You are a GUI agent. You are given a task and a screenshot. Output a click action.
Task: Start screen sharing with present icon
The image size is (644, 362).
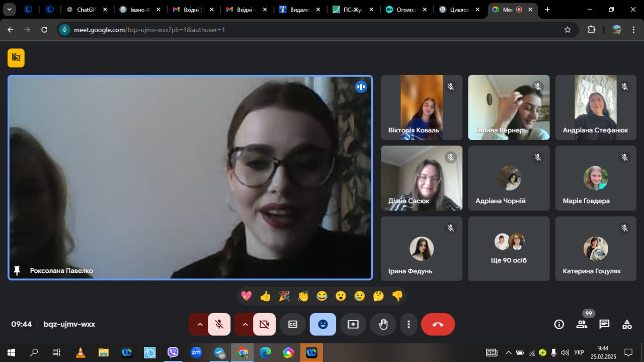point(353,324)
